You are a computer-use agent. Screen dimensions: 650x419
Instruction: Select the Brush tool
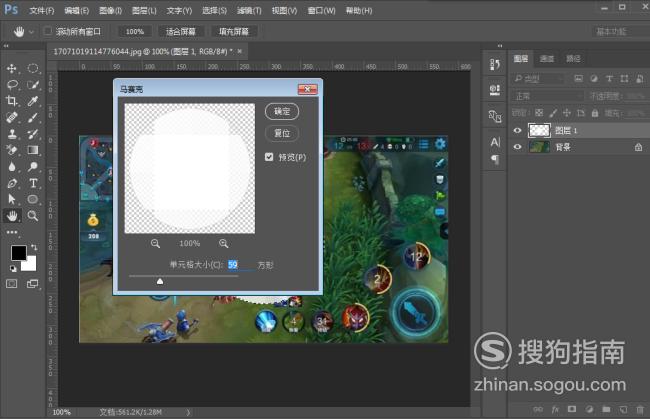tap(33, 117)
